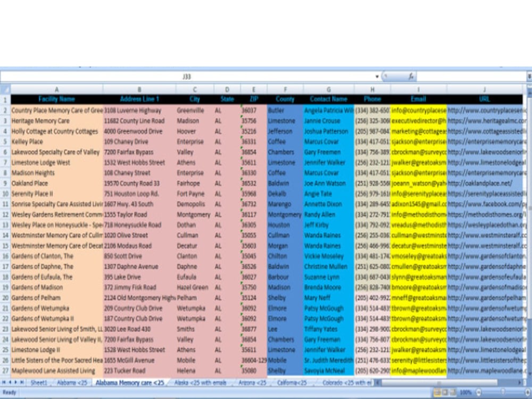Image resolution: width=532 pixels, height=399 pixels.
Task: Select cell 395 Lake Drive
Action: [139, 277]
